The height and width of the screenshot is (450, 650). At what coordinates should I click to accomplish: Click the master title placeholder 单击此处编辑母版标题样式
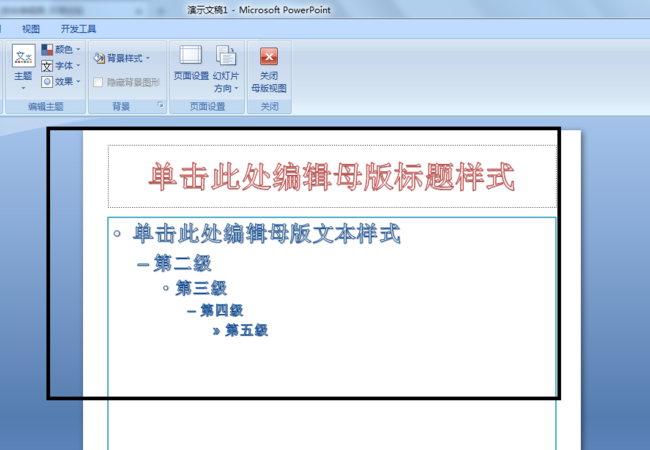[x=332, y=177]
